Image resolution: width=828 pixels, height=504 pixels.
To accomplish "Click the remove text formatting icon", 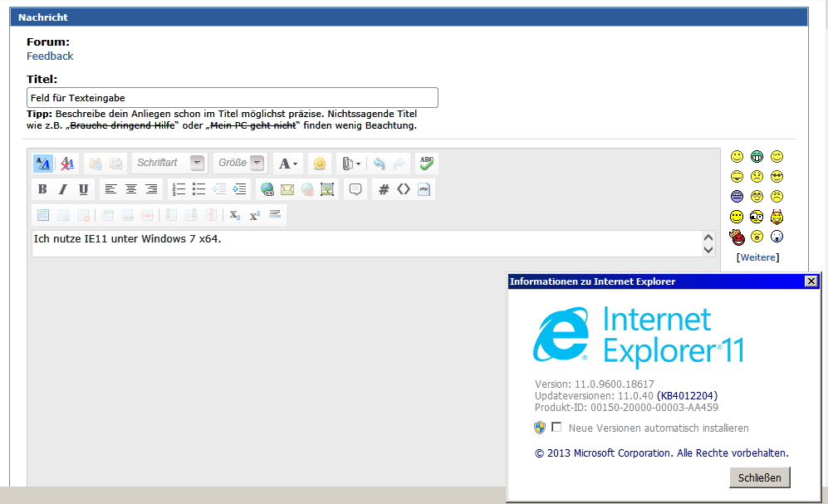I will pyautogui.click(x=67, y=164).
